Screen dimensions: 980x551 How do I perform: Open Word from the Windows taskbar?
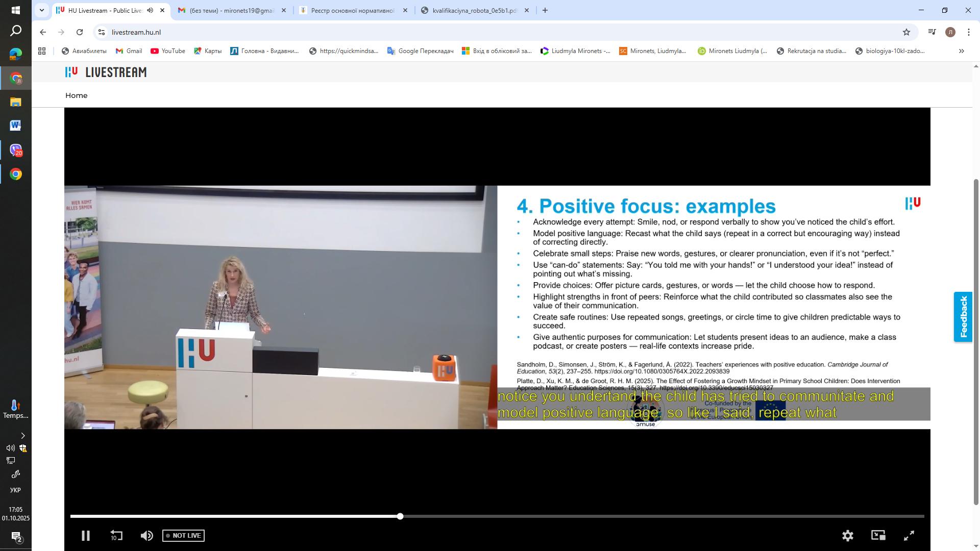(15, 126)
